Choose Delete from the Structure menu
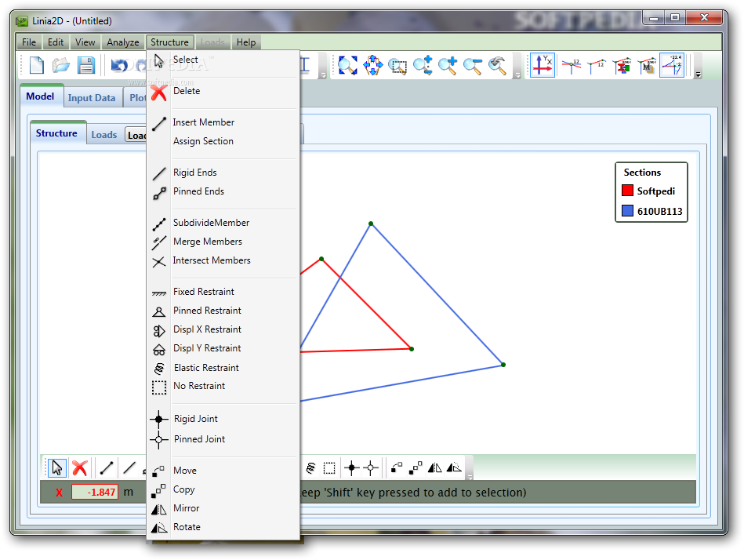Screen dimensions: 744x560 click(223, 91)
